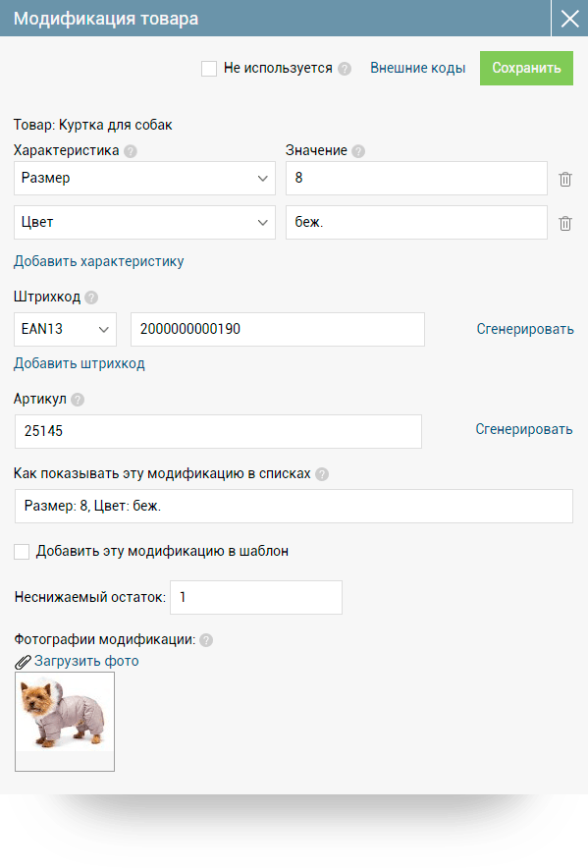This screenshot has height=868, width=588.
Task: Click the green Сохранить button
Action: coord(526,68)
